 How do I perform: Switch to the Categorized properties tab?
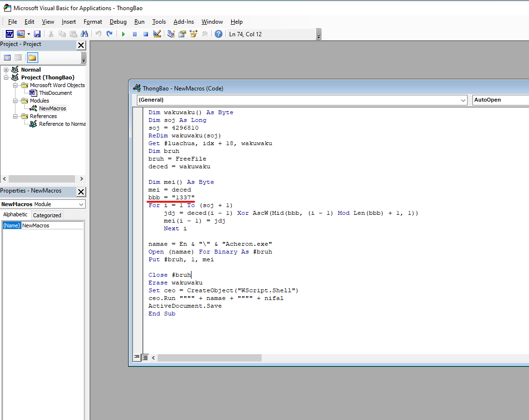(47, 215)
